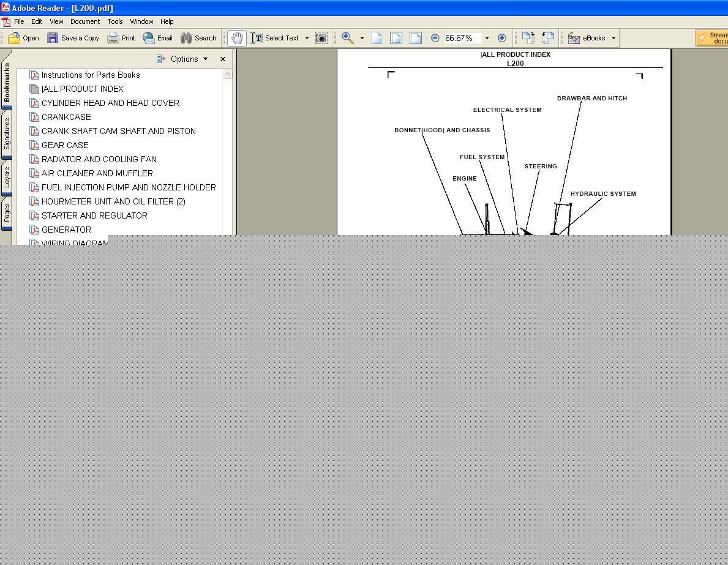Viewport: 728px width, 565px height.
Task: Go to CRANKCASE bookmark
Action: pyautogui.click(x=66, y=117)
